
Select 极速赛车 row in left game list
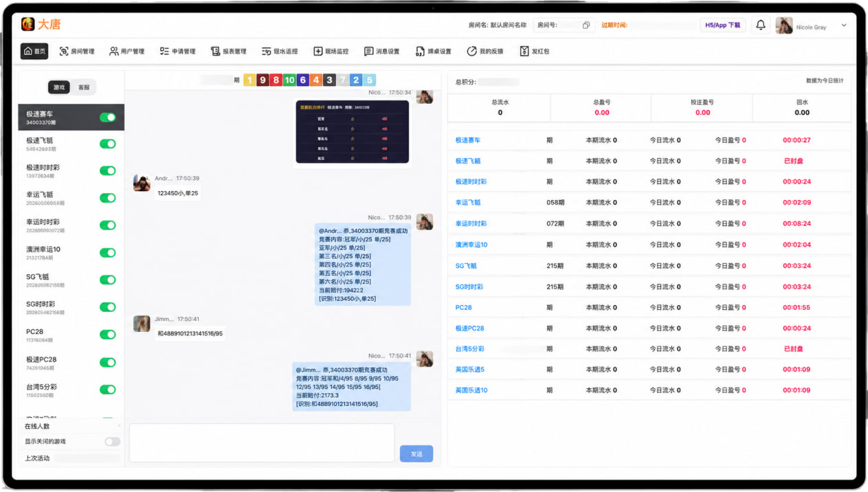pos(71,118)
